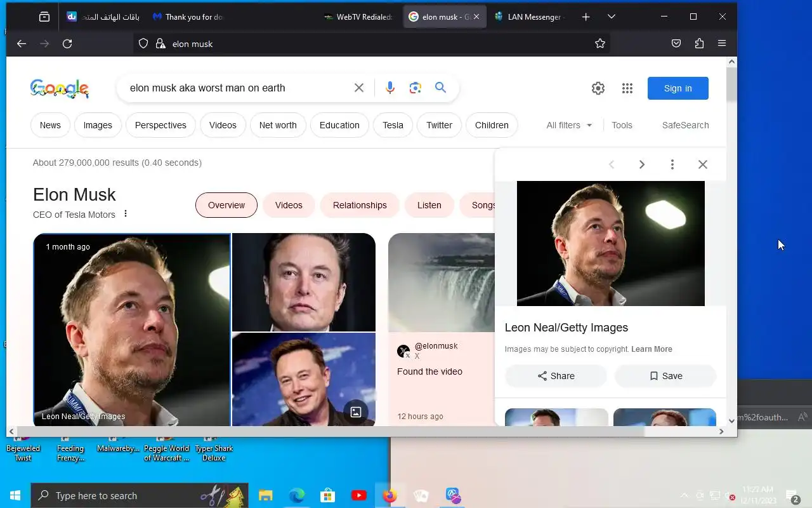The width and height of the screenshot is (812, 508).
Task: Select the Net worth filter chip
Action: (x=278, y=125)
